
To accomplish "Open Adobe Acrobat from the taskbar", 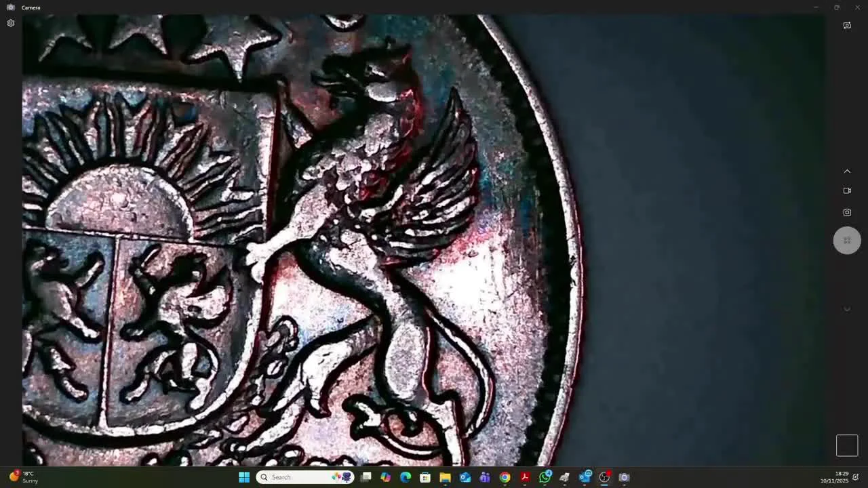I will coord(525,477).
